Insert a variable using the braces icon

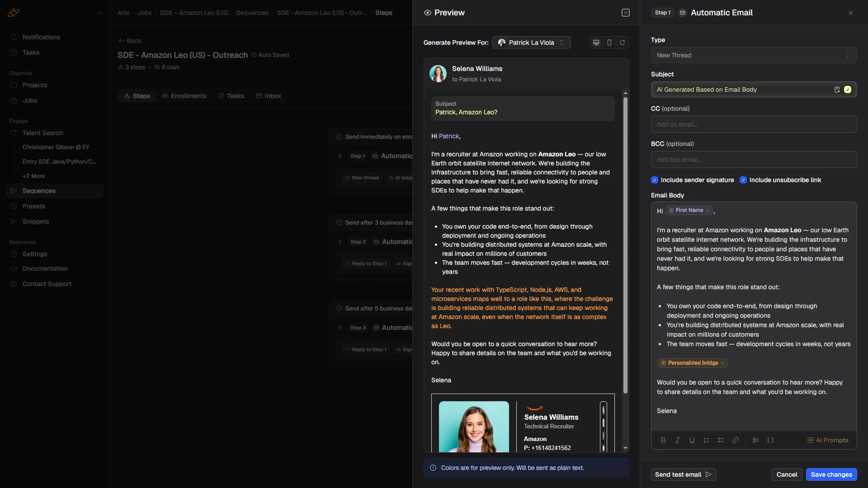(x=770, y=440)
